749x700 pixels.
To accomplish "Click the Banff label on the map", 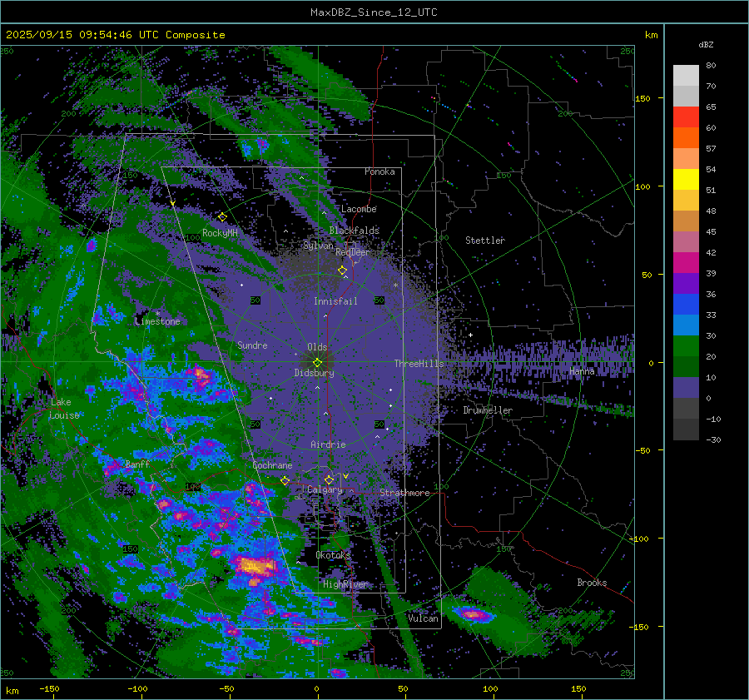I will click(x=137, y=464).
